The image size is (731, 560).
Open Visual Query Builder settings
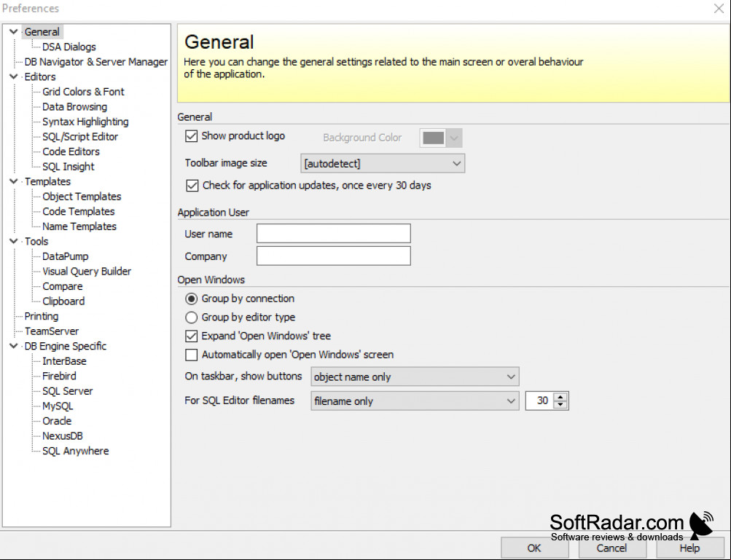(87, 271)
